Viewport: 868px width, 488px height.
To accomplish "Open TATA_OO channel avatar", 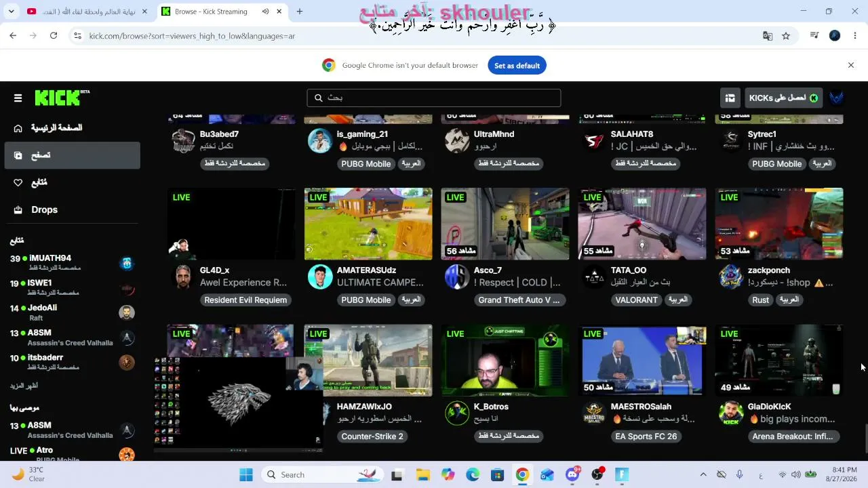I will point(594,277).
